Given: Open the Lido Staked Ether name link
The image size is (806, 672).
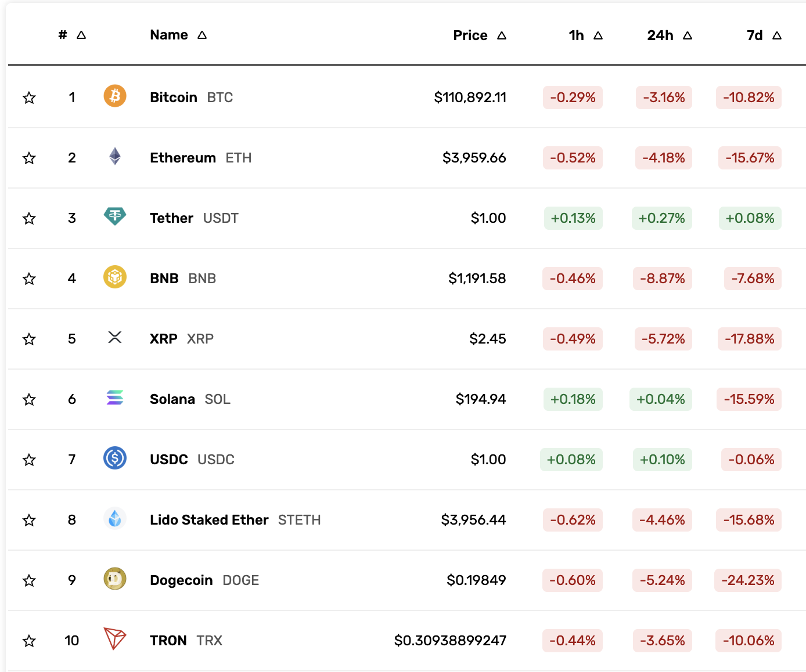Looking at the screenshot, I should click(x=209, y=519).
